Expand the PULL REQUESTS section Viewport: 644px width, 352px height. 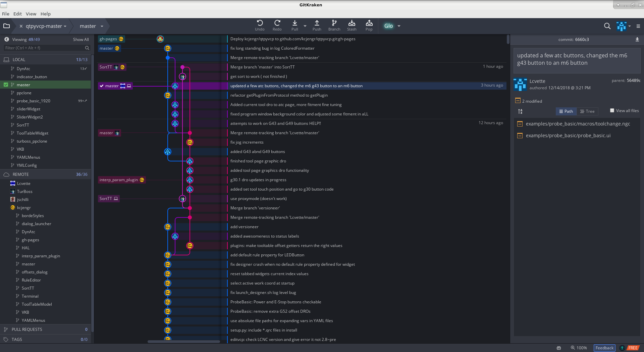point(45,329)
